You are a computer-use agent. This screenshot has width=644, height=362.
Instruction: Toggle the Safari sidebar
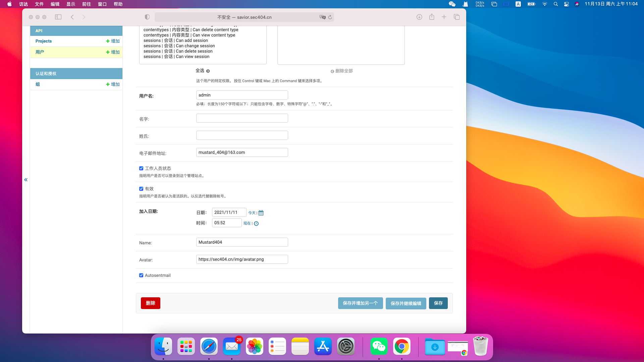click(x=58, y=17)
